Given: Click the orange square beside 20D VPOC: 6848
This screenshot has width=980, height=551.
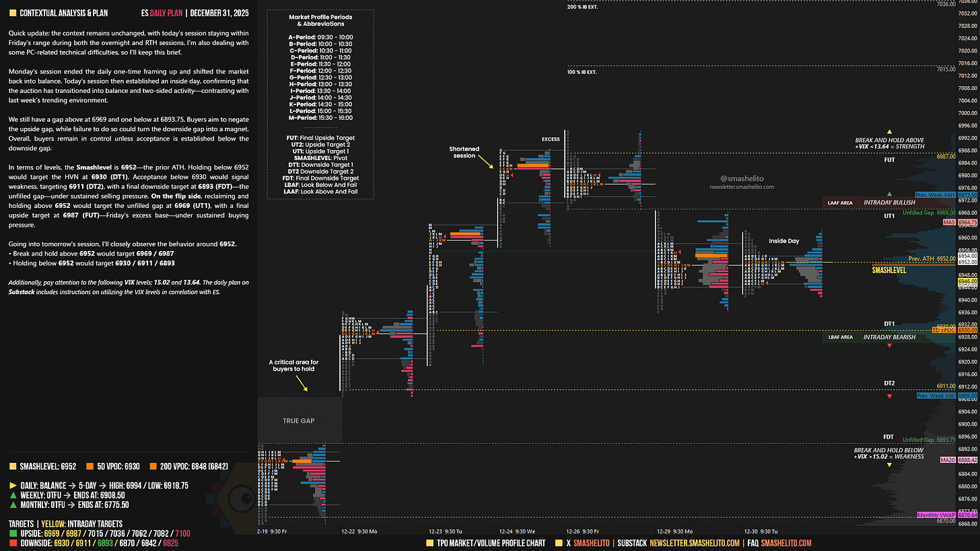Looking at the screenshot, I should tap(152, 466).
